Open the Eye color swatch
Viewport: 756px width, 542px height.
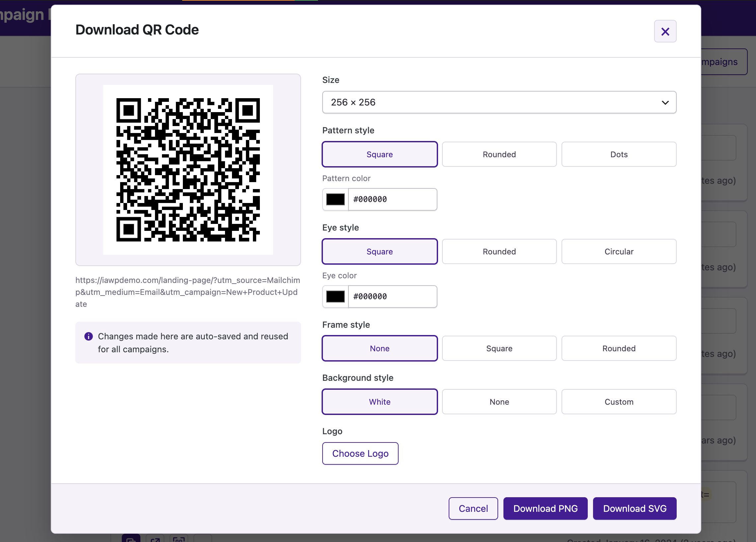[x=335, y=297]
